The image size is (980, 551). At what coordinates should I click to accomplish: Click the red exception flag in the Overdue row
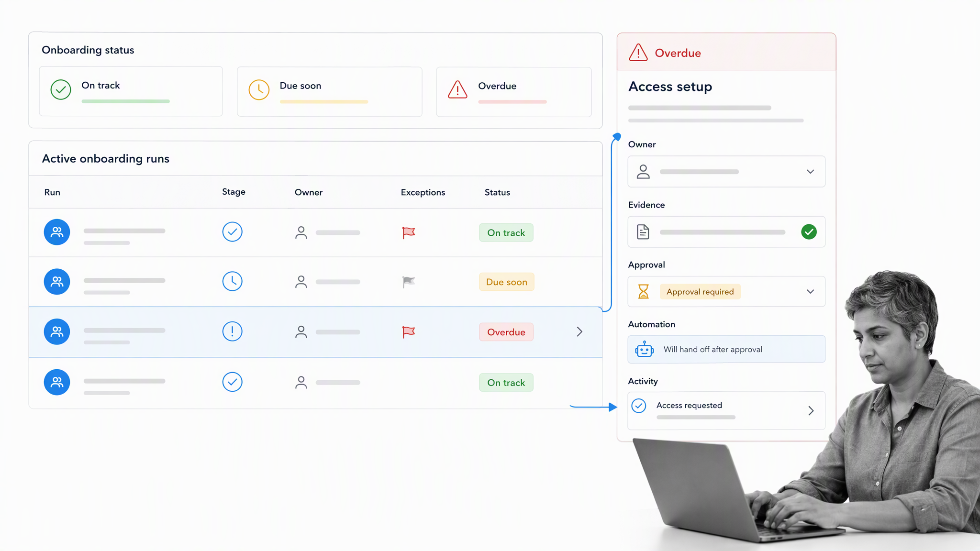(x=409, y=332)
